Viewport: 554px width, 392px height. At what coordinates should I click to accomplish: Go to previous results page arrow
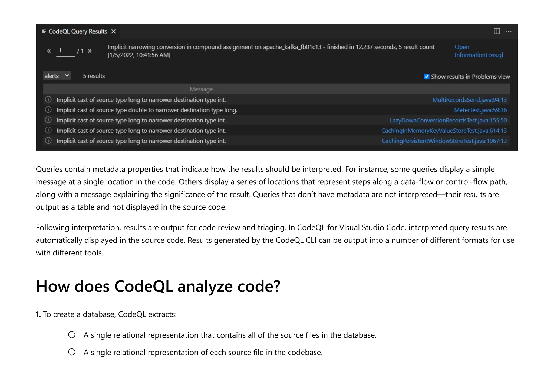[49, 51]
